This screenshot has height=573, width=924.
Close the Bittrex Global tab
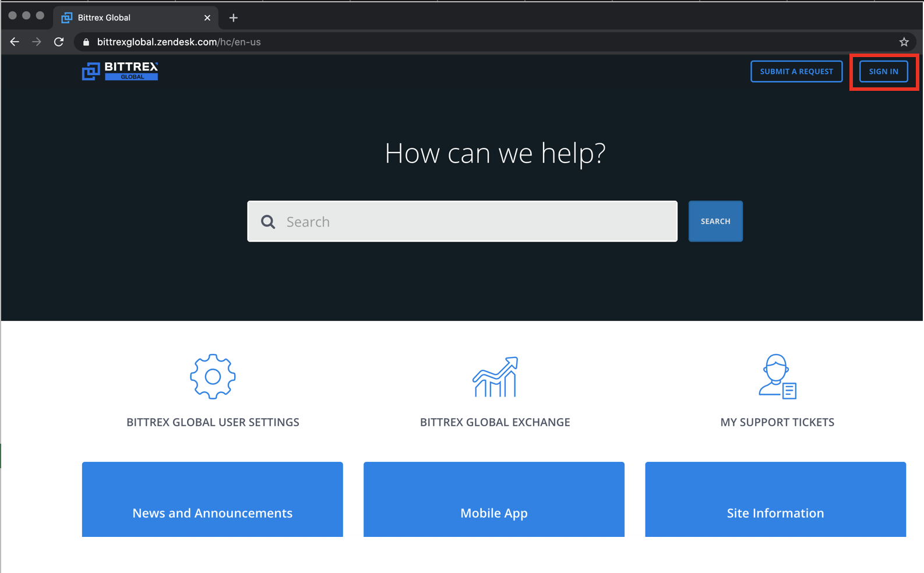pos(207,17)
